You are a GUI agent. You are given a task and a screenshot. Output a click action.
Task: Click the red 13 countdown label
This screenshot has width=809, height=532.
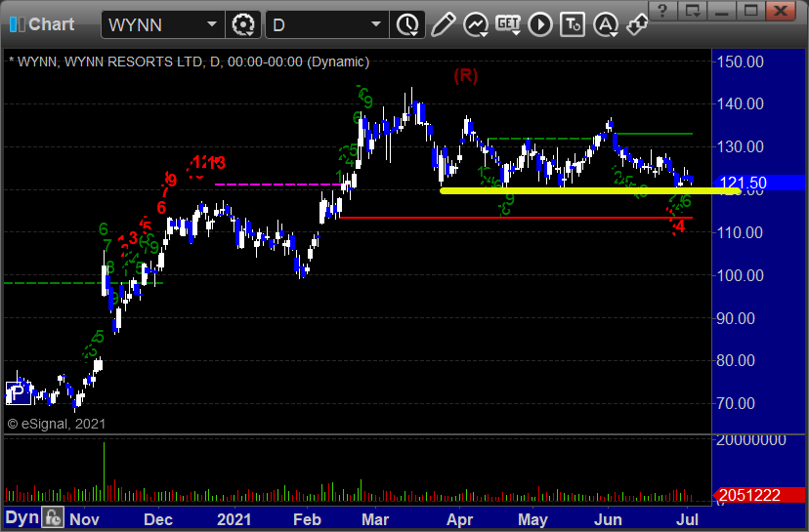217,163
